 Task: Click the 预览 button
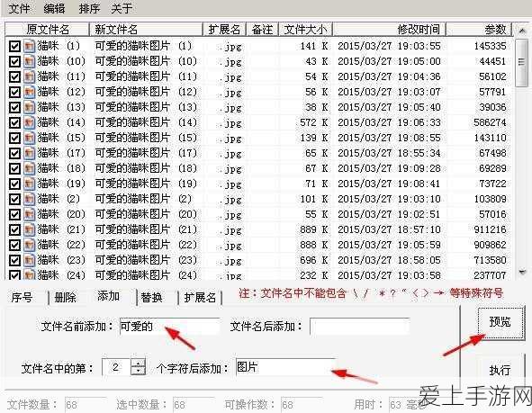(x=500, y=322)
